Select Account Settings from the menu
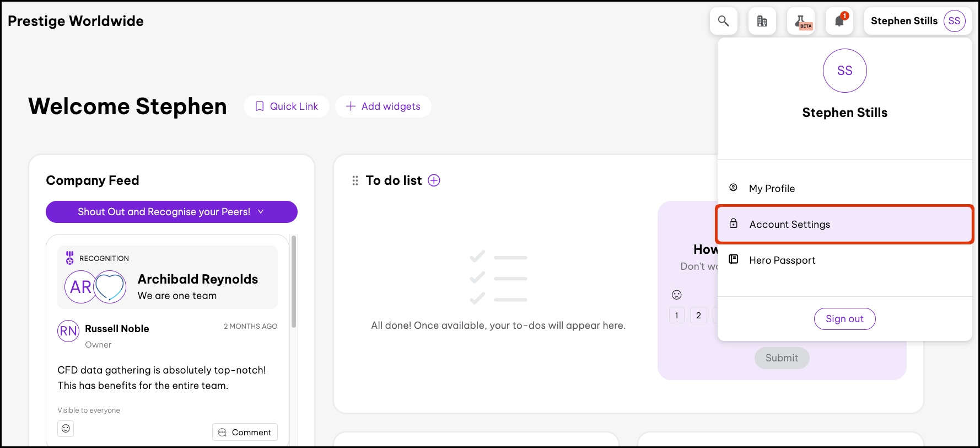The image size is (980, 448). point(789,225)
